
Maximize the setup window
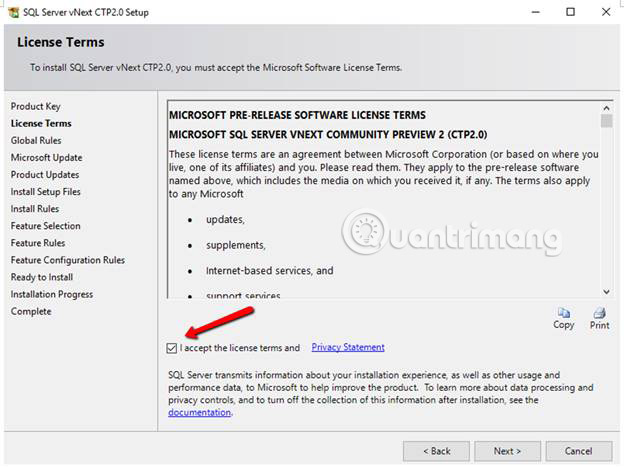click(x=571, y=12)
